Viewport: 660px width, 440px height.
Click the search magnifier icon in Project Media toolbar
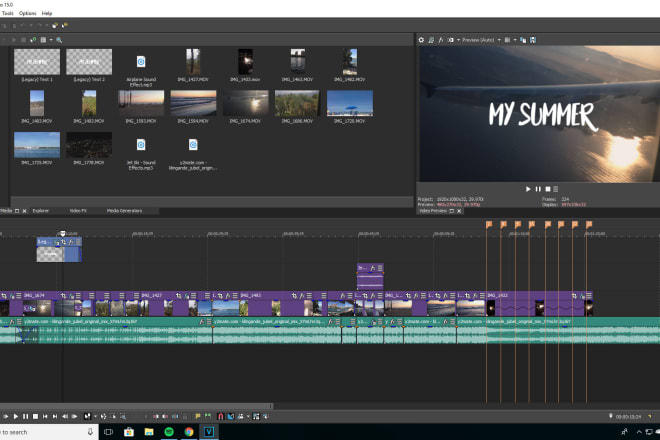coord(59,40)
